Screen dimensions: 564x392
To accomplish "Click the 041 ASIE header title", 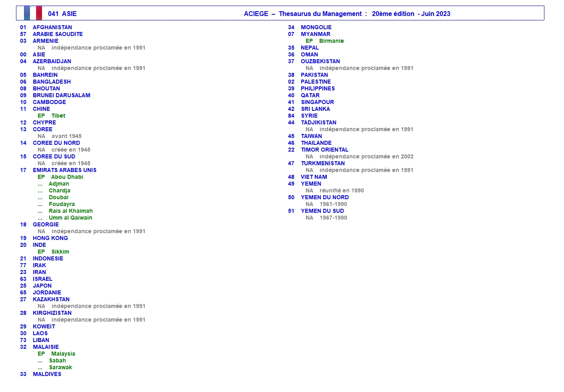I will [62, 14].
